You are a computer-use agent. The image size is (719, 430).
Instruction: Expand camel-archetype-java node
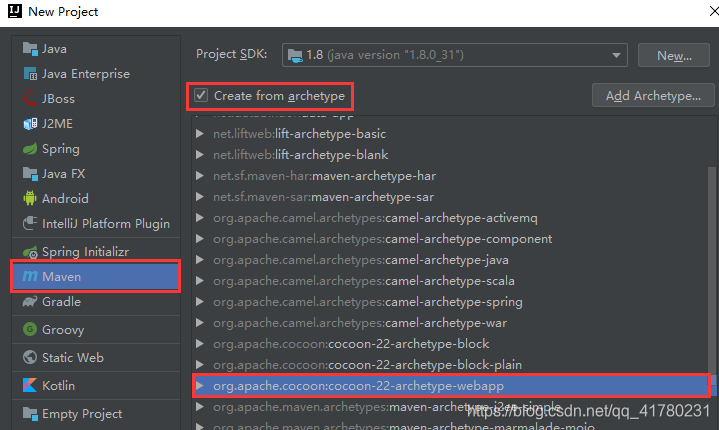(199, 260)
